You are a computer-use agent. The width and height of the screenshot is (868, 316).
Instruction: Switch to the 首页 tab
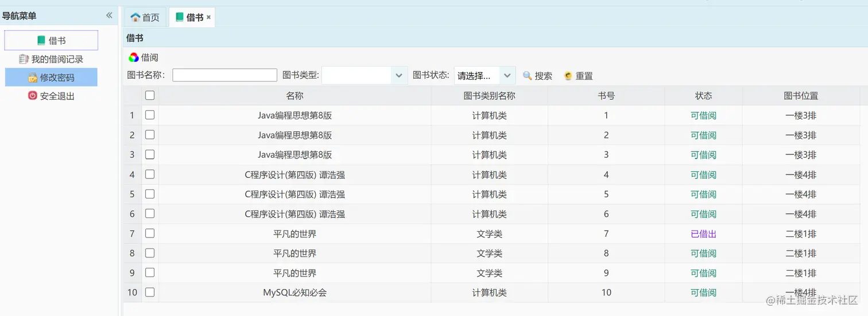[145, 17]
